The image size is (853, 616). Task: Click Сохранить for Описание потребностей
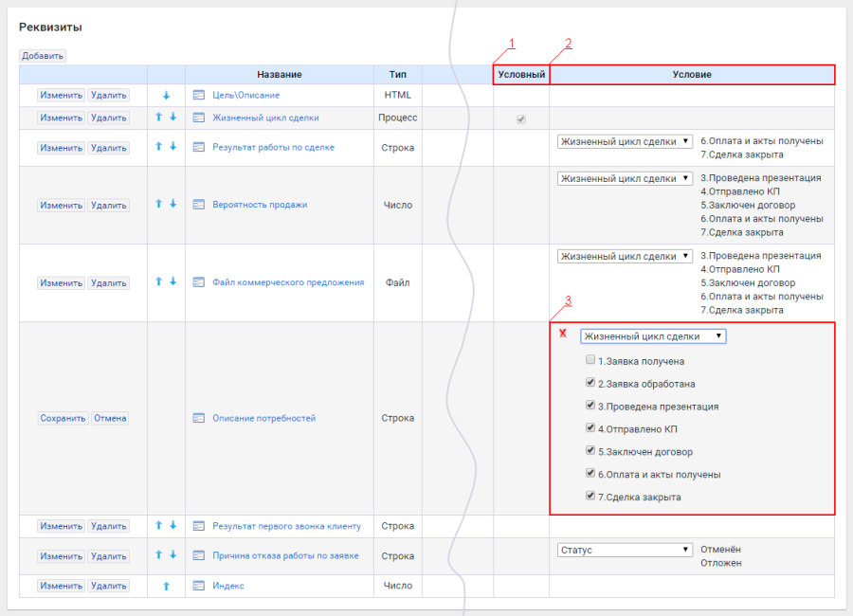coord(63,418)
